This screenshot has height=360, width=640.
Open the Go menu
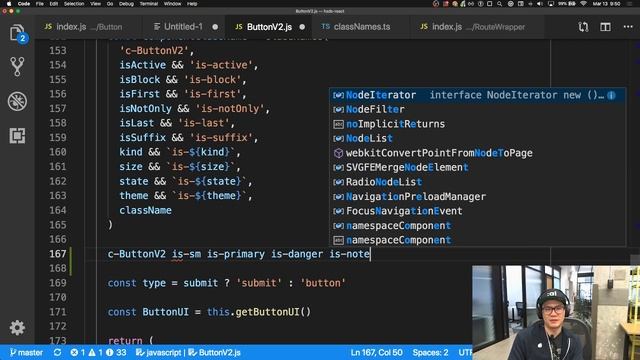pyautogui.click(x=110, y=4)
